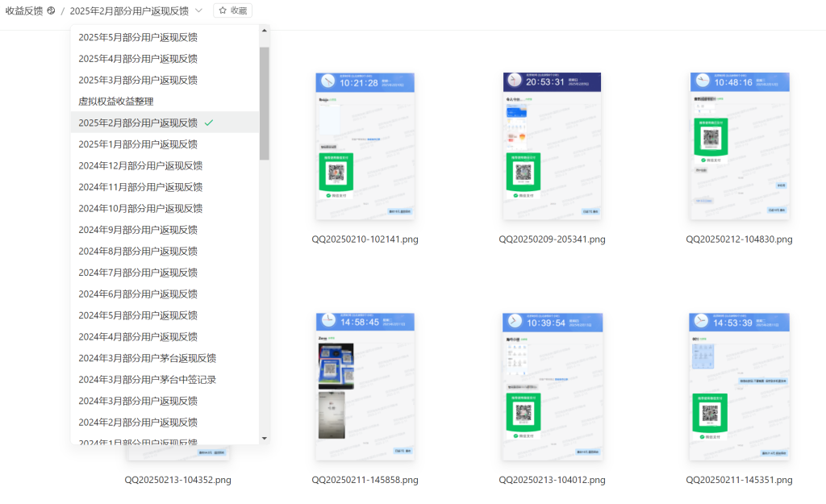Select 2025年3月部分用户返现反馈 from list
This screenshot has height=504, width=826.
click(165, 80)
